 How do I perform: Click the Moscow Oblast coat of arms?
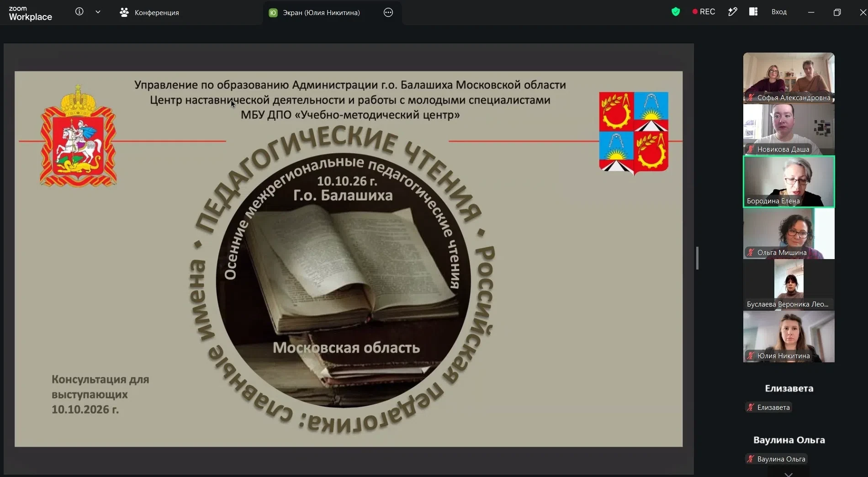[x=78, y=136]
